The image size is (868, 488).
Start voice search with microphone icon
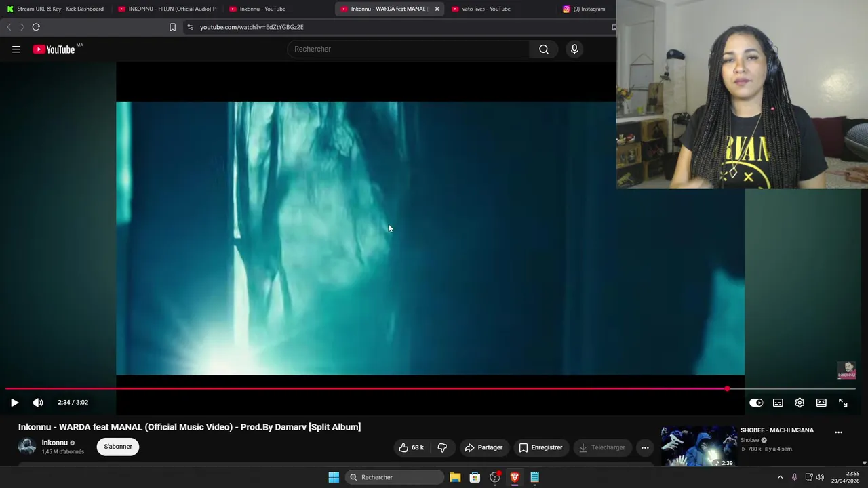tap(574, 49)
